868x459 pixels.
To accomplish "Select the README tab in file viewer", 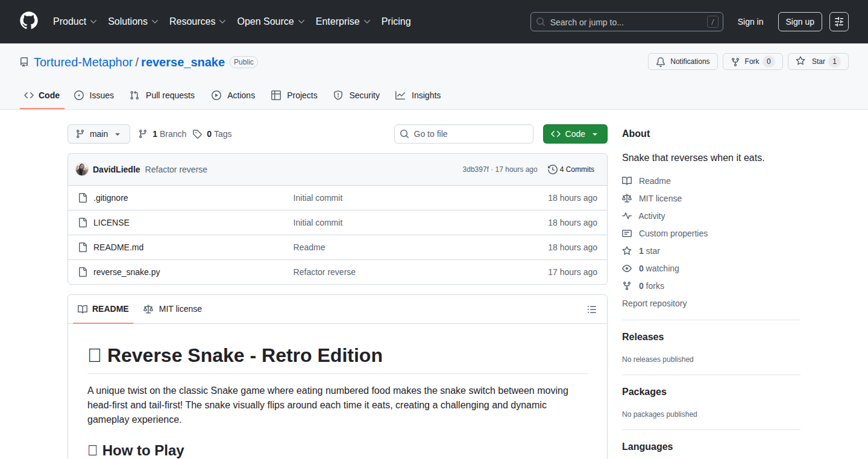I will pyautogui.click(x=103, y=309).
